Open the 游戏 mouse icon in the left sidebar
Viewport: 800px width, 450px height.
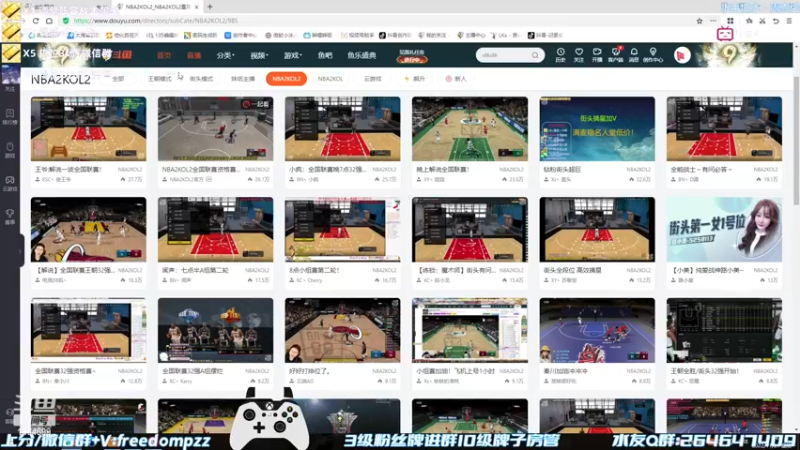pyautogui.click(x=10, y=151)
